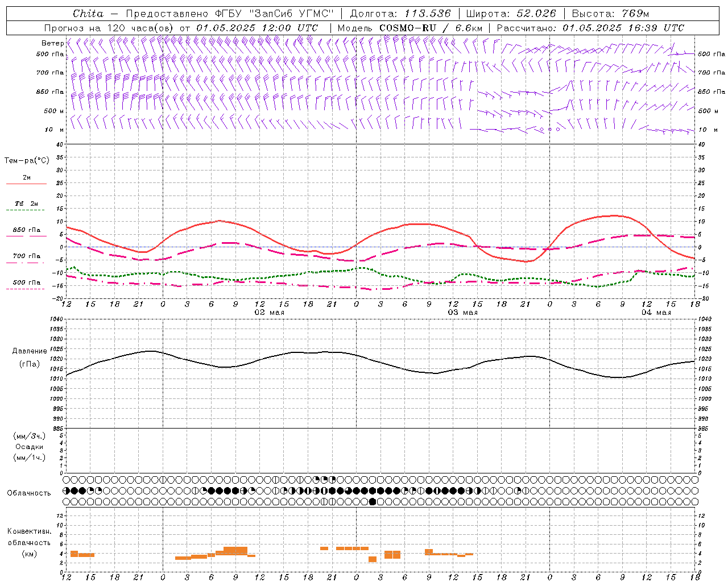Click the station name "Chita" in header
728x582 pixels.
point(88,14)
